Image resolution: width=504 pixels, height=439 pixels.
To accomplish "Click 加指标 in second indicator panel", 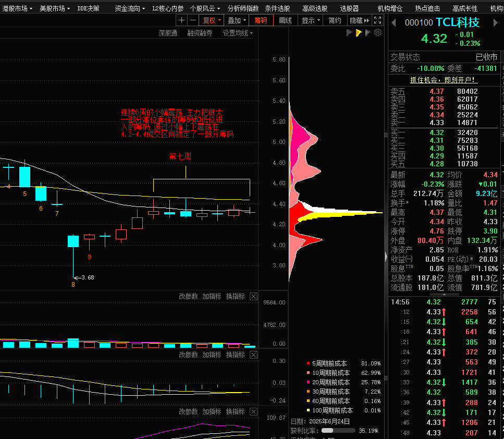I will pyautogui.click(x=212, y=355).
